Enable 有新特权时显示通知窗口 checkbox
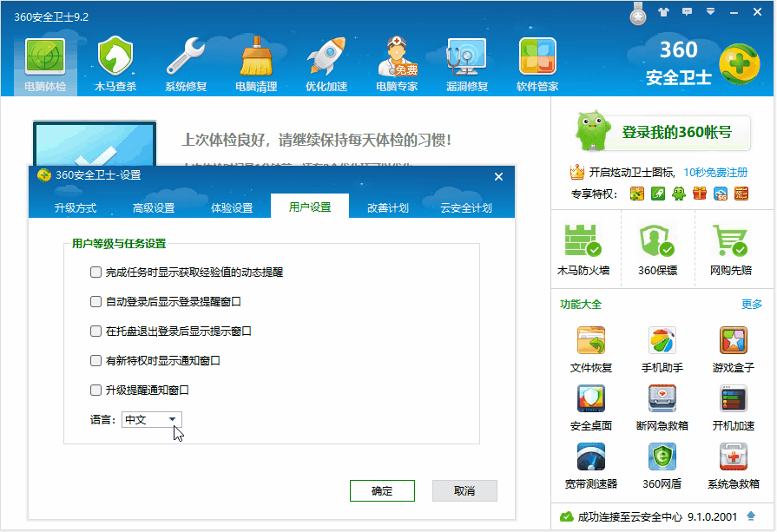The width and height of the screenshot is (777, 532). tap(95, 360)
